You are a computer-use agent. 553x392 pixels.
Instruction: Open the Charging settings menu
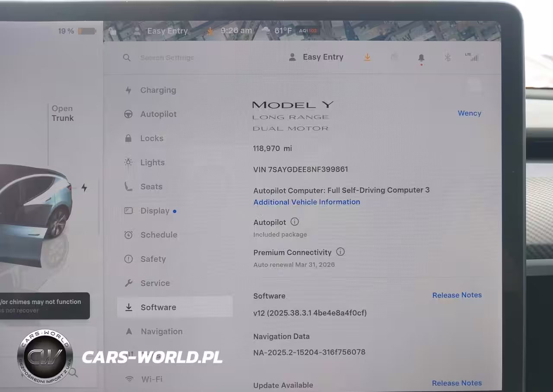click(158, 90)
